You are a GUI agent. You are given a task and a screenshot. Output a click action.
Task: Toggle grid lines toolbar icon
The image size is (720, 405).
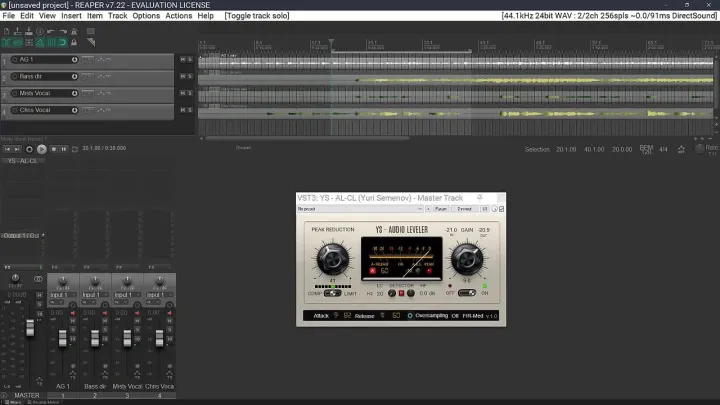pos(51,42)
